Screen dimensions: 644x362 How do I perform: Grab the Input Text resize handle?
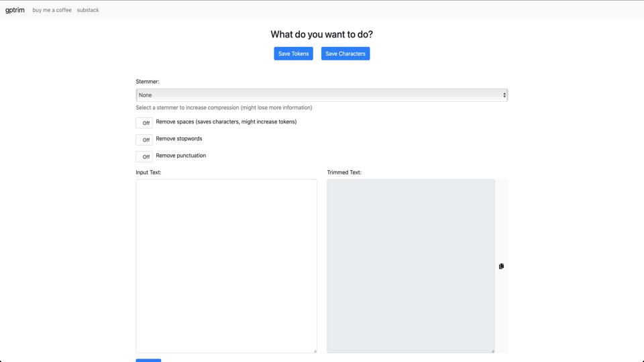coord(314,350)
